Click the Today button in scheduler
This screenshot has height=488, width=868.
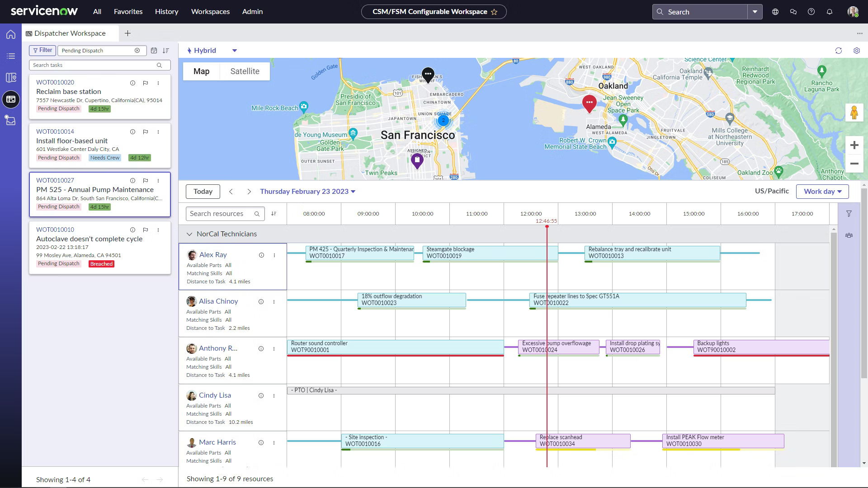[203, 191]
